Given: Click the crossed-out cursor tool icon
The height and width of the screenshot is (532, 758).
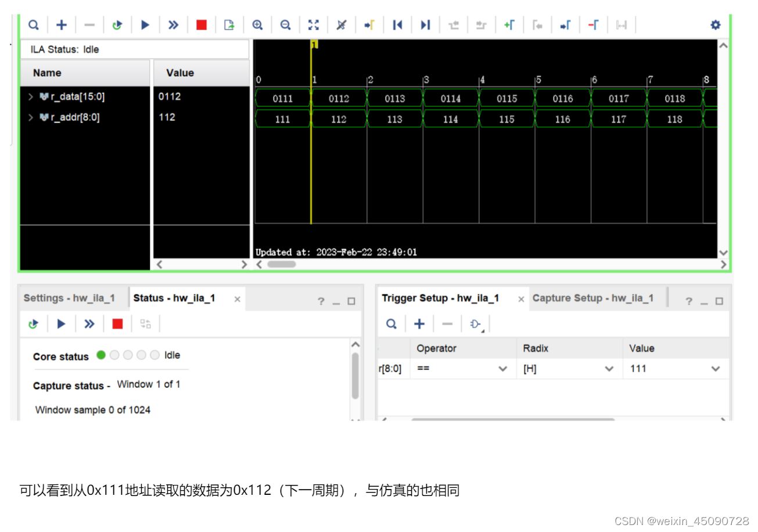Looking at the screenshot, I should pyautogui.click(x=342, y=25).
